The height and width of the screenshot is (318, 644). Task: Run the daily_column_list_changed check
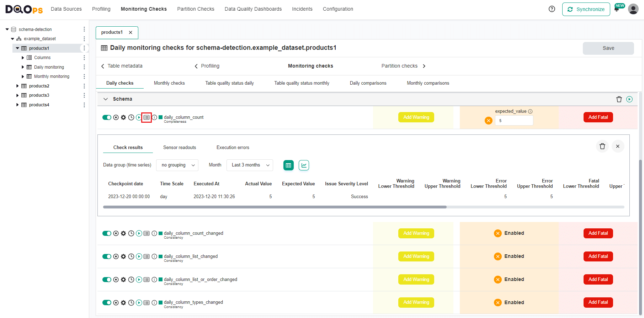click(139, 256)
